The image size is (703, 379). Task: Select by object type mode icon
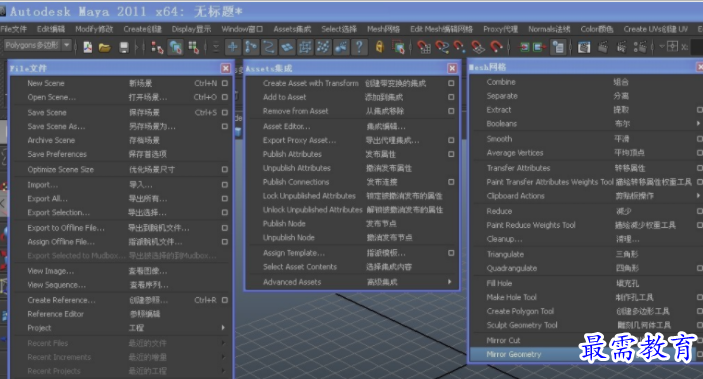click(176, 47)
